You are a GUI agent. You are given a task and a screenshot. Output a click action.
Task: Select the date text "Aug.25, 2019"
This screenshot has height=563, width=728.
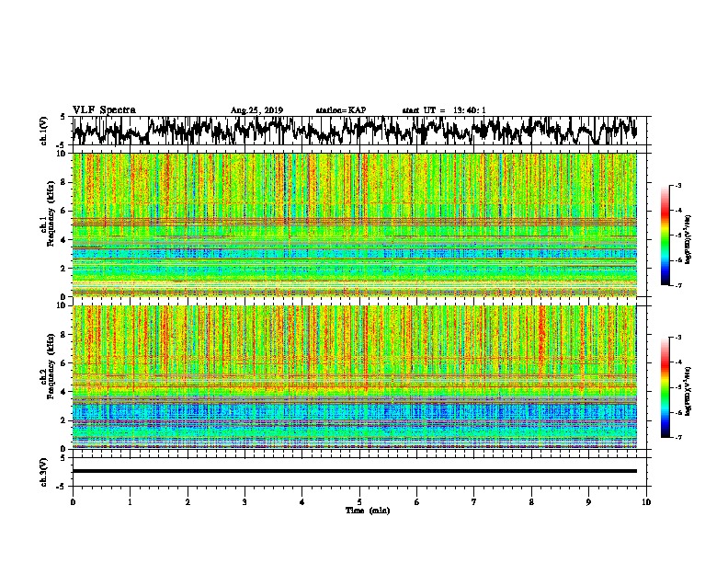pyautogui.click(x=256, y=110)
